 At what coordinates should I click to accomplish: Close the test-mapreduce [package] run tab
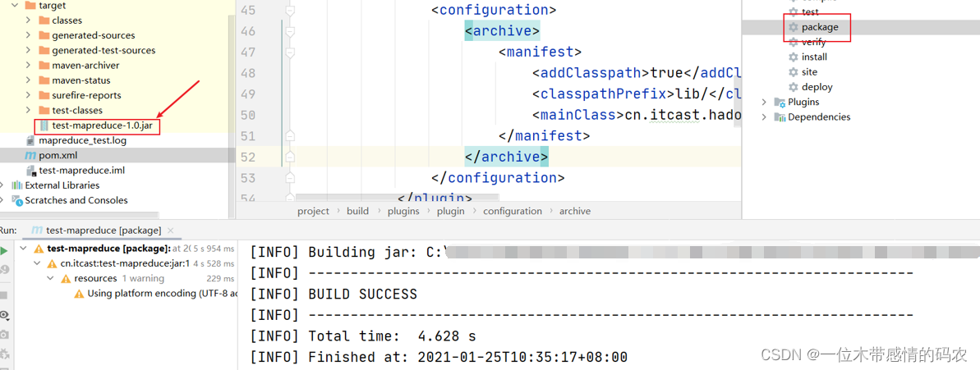point(171,231)
